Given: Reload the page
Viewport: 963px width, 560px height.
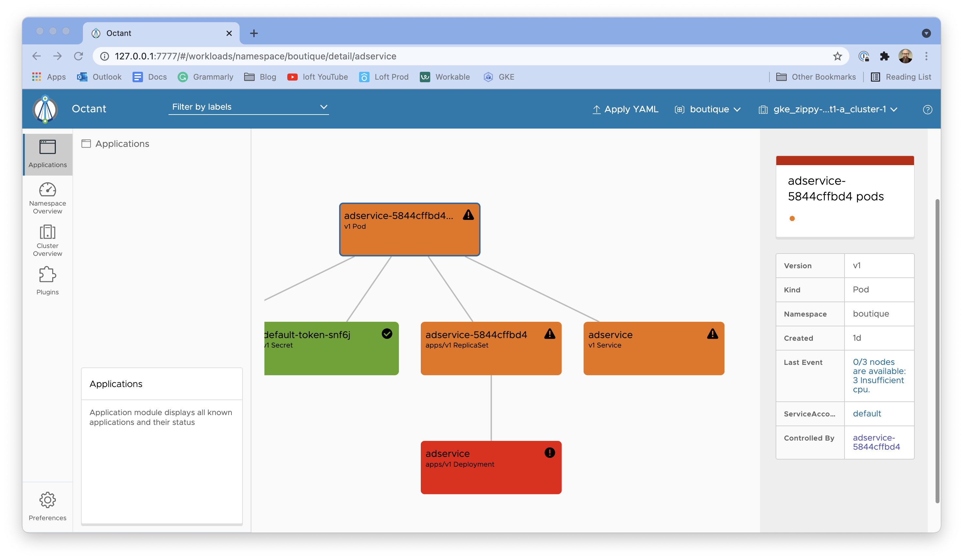Looking at the screenshot, I should click(x=78, y=56).
